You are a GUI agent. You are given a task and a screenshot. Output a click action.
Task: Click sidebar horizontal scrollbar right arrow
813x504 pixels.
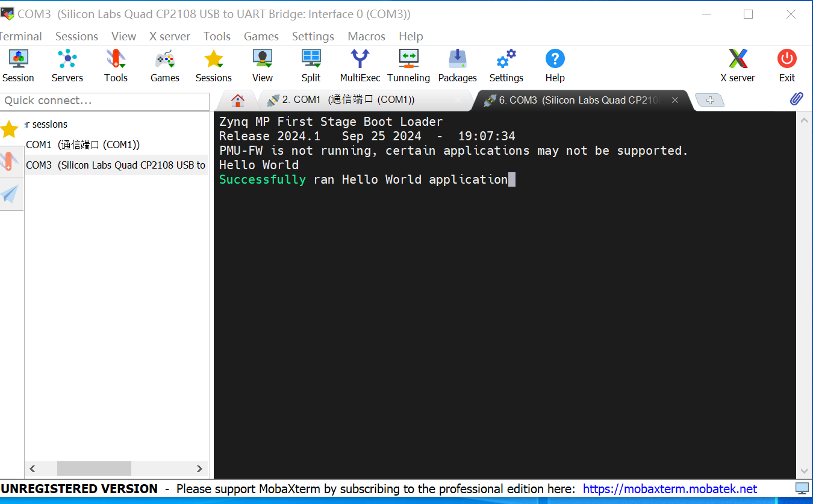point(199,468)
